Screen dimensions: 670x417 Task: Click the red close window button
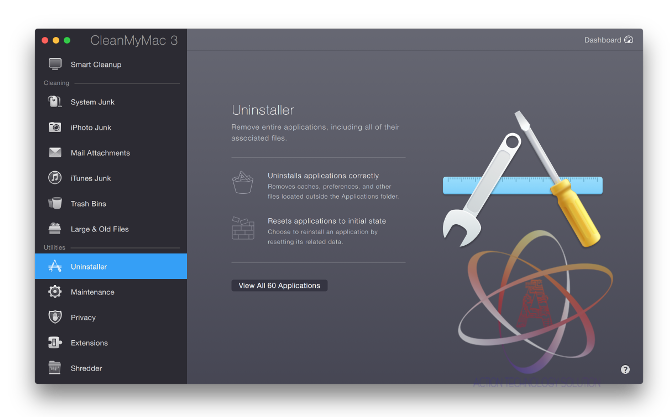point(45,40)
